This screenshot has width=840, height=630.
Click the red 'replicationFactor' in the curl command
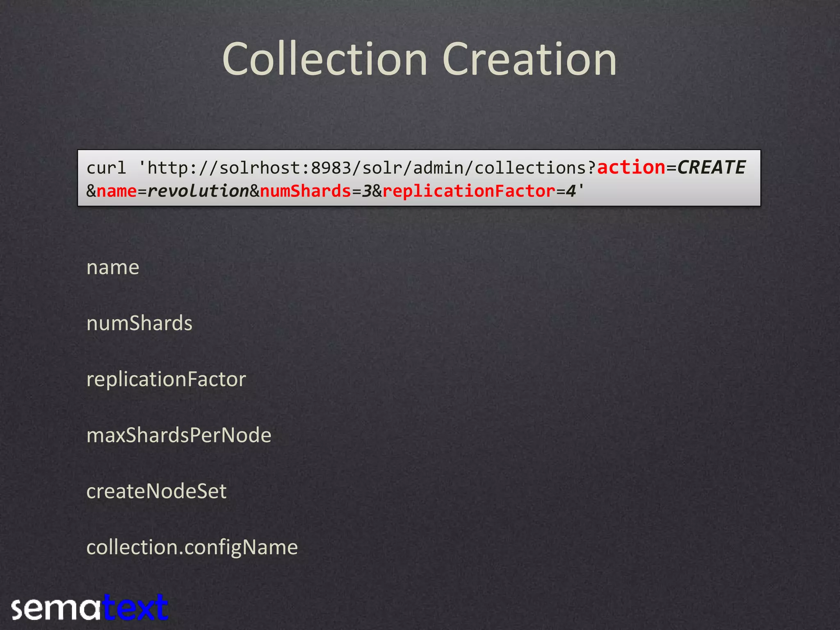(x=469, y=191)
